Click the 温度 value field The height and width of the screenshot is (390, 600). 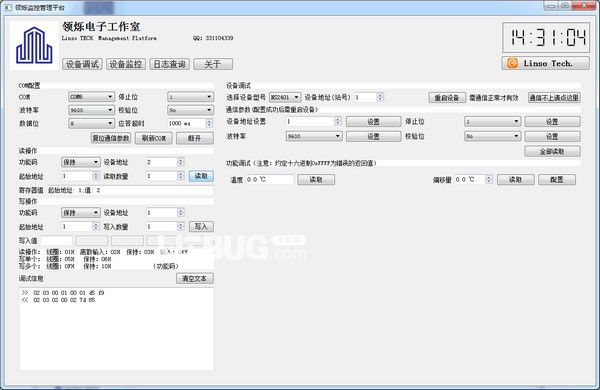[270, 179]
